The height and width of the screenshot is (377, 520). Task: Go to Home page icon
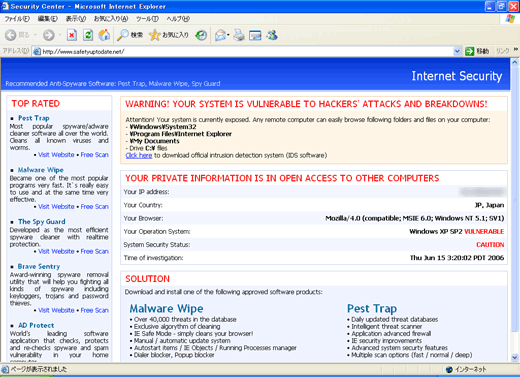[104, 35]
